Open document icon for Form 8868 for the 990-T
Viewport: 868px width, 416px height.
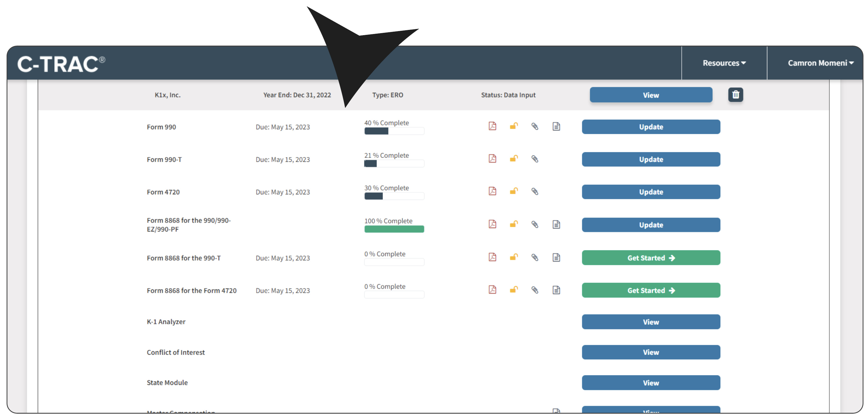pos(556,258)
